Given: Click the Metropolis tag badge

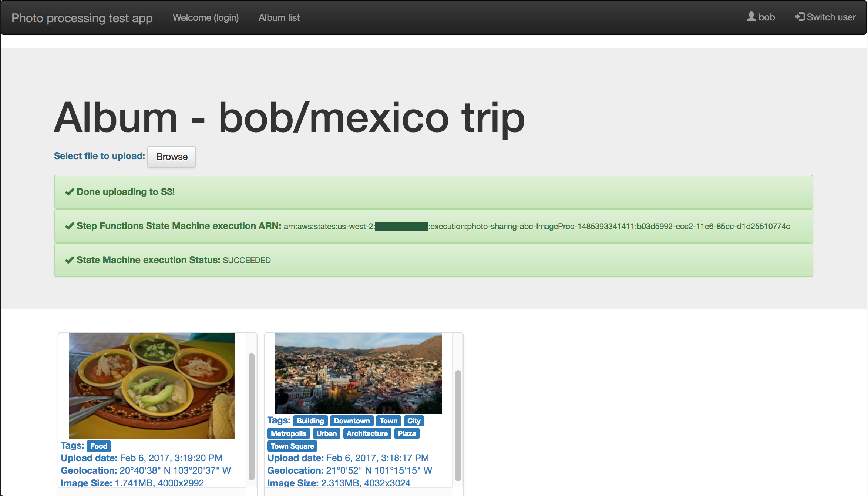Looking at the screenshot, I should point(288,433).
